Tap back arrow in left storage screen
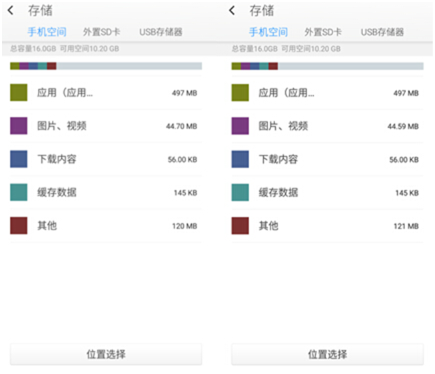This screenshot has width=435, height=374. (11, 10)
